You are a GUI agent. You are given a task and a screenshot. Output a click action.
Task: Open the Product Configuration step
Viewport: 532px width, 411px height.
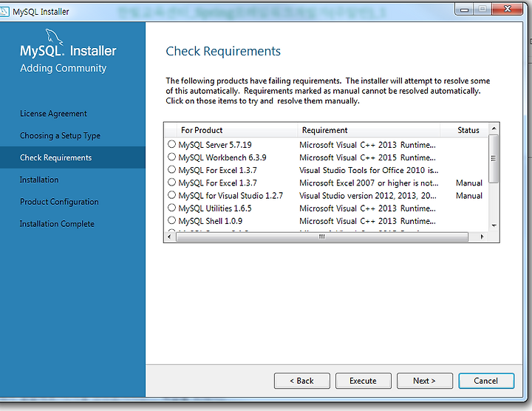pyautogui.click(x=59, y=202)
